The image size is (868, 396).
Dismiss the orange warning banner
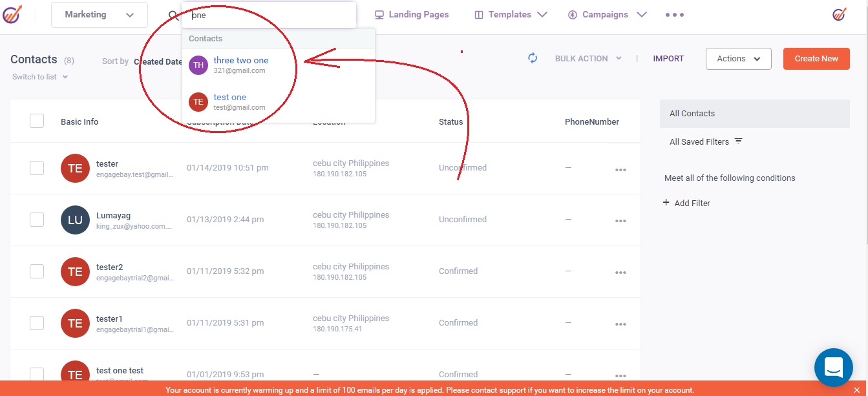click(857, 390)
